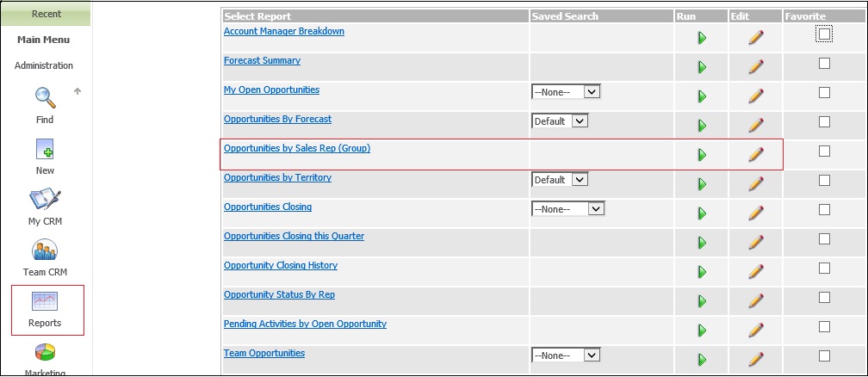Mark Opportunity Status By Rep as favorite
The image size is (868, 377).
[x=824, y=298]
